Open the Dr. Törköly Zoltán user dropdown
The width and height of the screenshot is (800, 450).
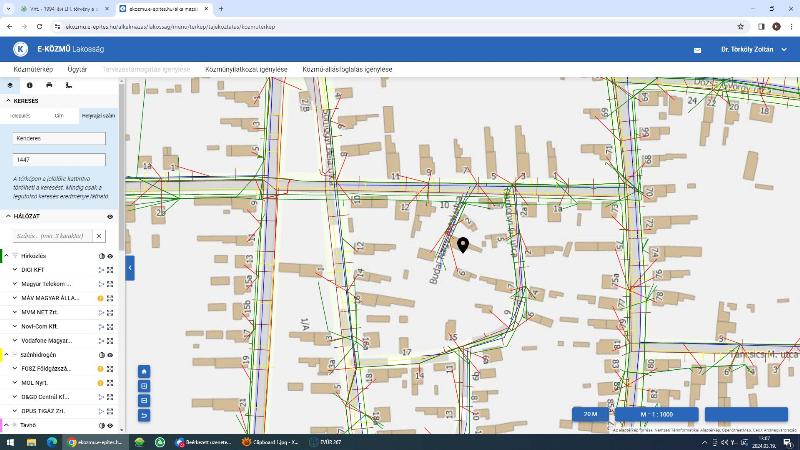coord(754,49)
